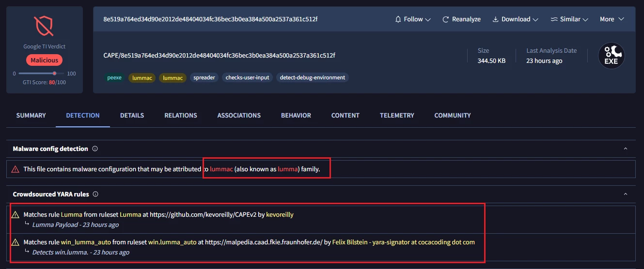Click the file hash at the top
This screenshot has height=269, width=644.
pos(211,19)
